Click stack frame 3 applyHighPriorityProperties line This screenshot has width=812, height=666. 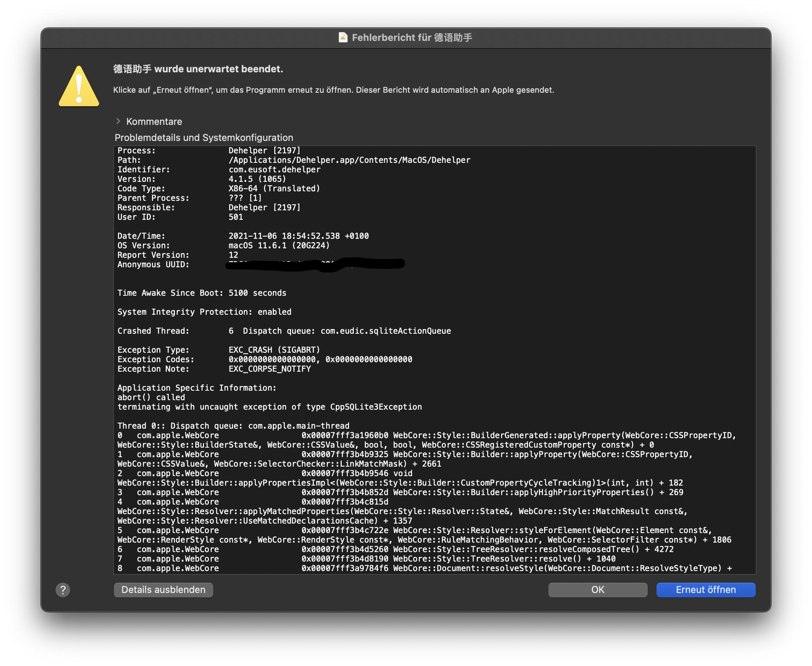click(x=401, y=493)
